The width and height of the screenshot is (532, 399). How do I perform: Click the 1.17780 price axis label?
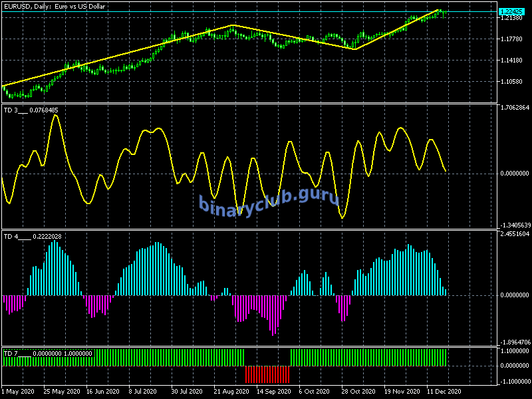pyautogui.click(x=511, y=39)
